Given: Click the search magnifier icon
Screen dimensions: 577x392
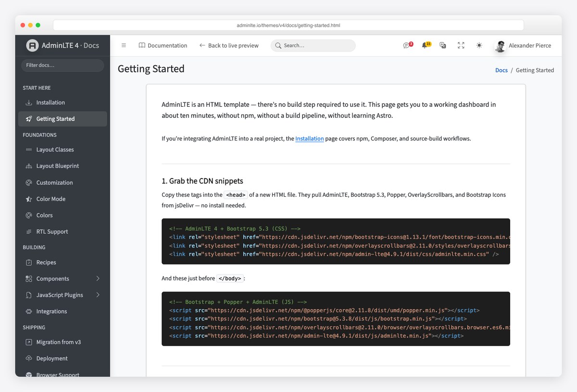Looking at the screenshot, I should pos(278,45).
